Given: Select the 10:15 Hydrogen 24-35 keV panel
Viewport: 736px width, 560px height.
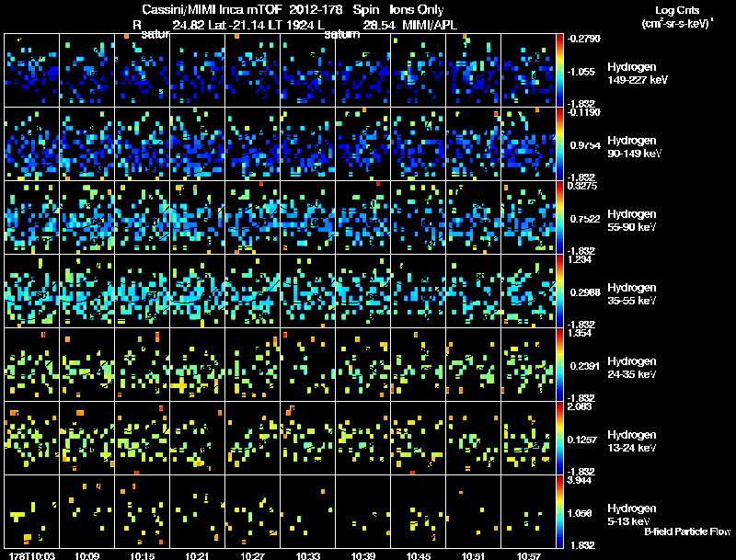Looking at the screenshot, I should [143, 364].
